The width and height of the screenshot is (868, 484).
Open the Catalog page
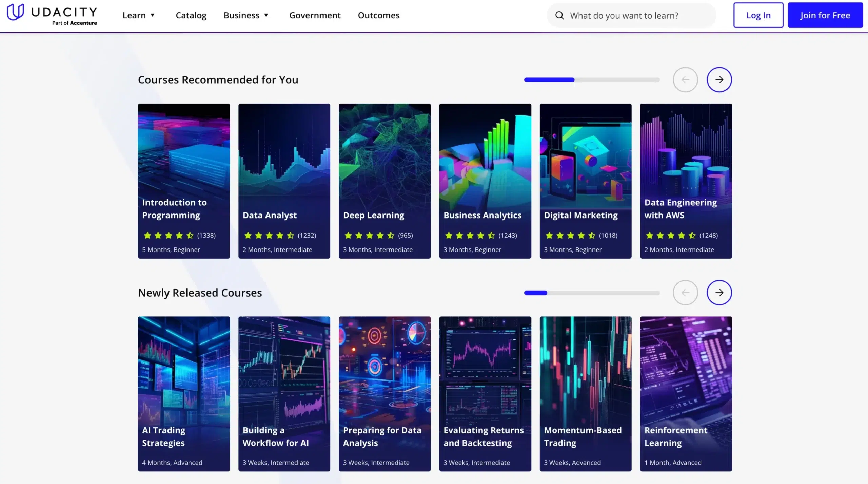(191, 15)
